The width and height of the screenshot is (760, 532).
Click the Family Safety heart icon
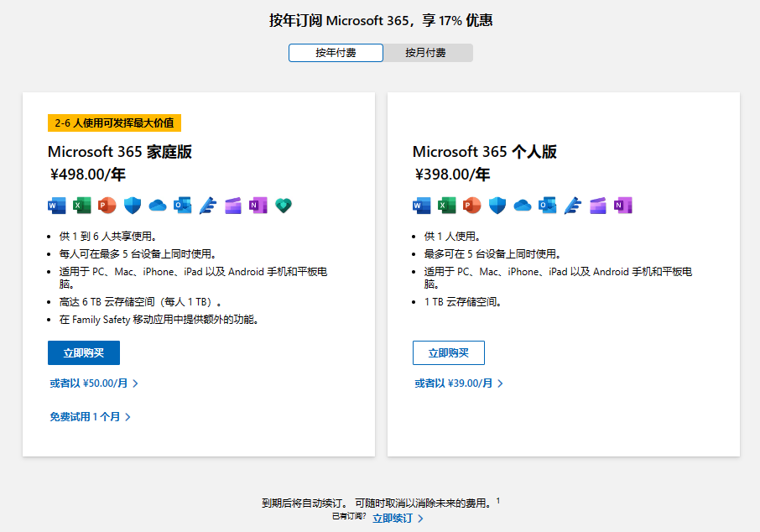tap(284, 205)
